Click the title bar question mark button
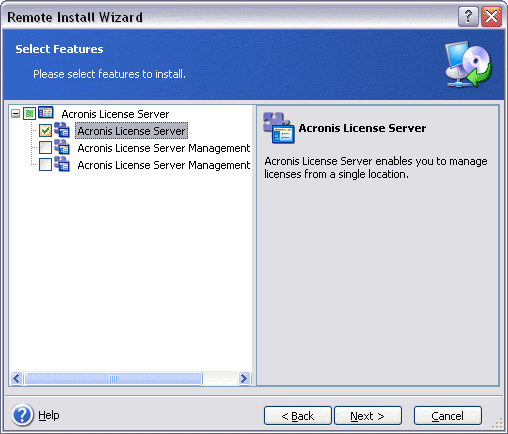The width and height of the screenshot is (508, 434). click(468, 16)
